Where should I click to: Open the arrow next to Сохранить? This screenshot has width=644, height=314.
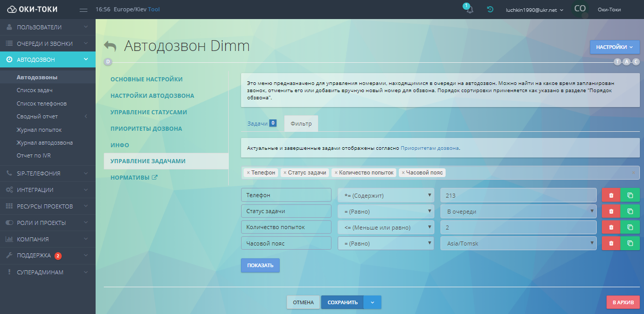[373, 302]
